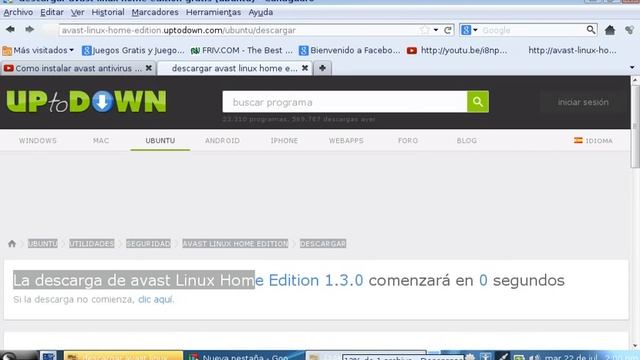Open the BLOG page

coord(467,140)
